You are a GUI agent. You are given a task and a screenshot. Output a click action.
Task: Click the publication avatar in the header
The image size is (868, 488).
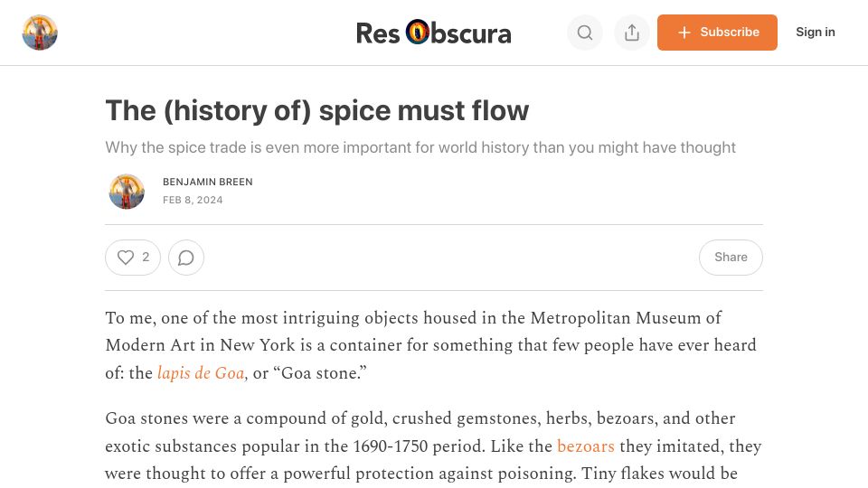(x=40, y=33)
